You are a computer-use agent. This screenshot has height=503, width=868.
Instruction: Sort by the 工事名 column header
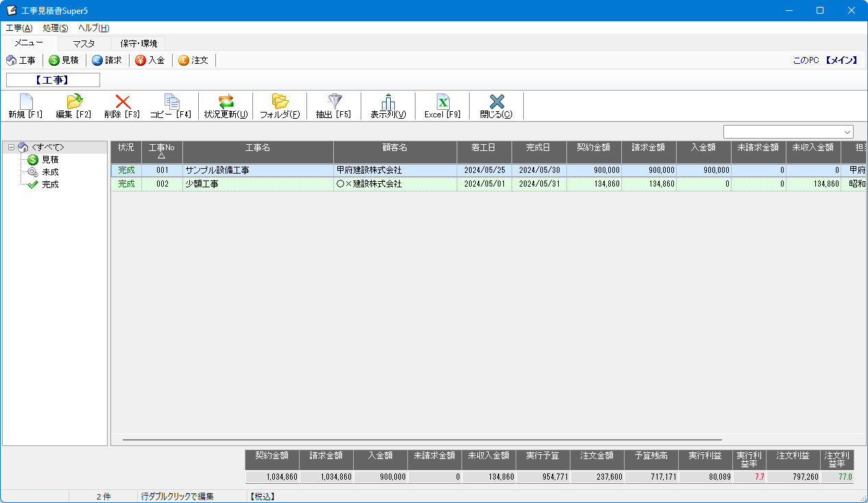(x=258, y=152)
